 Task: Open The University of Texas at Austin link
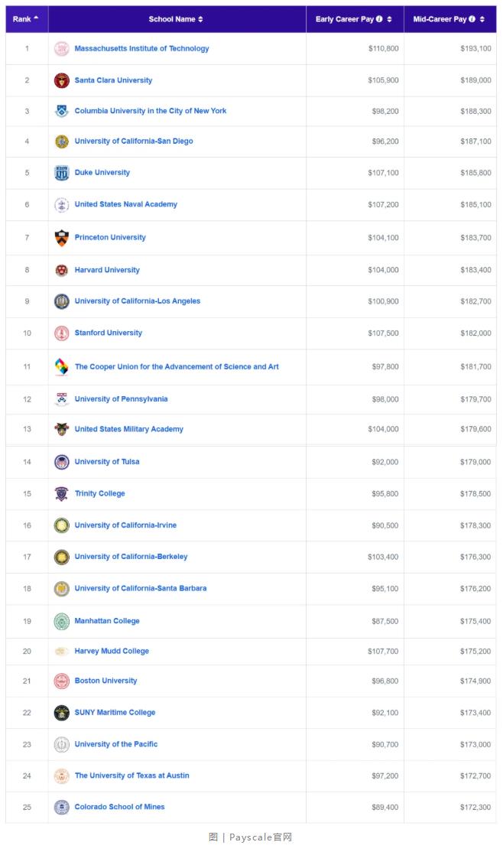pyautogui.click(x=132, y=775)
